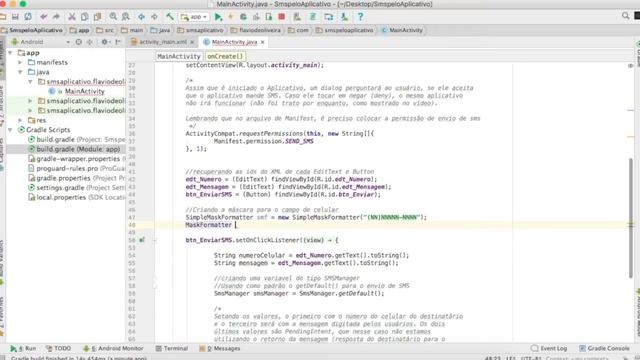Click the Apply Changes lightning icon
The image size is (640, 360).
coord(231,17)
